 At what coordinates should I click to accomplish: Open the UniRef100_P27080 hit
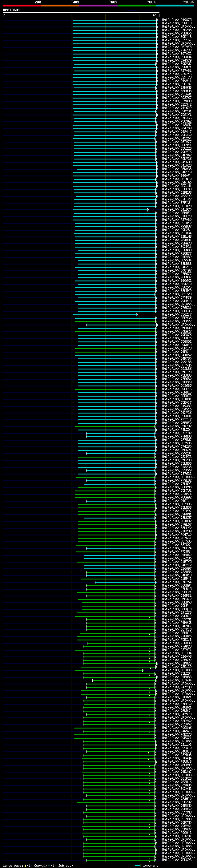click(177, 220)
